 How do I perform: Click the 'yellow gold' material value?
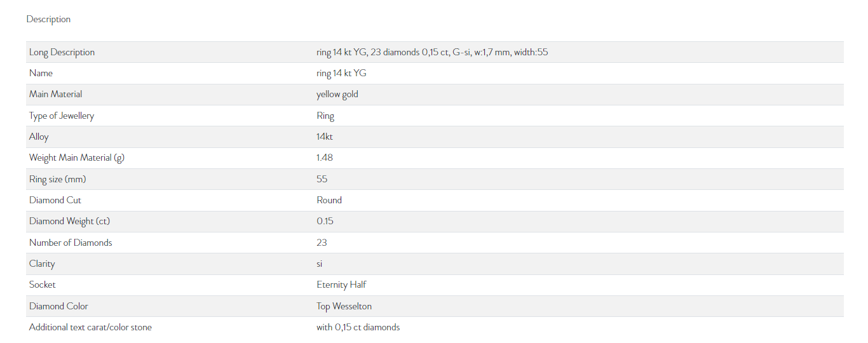[337, 94]
